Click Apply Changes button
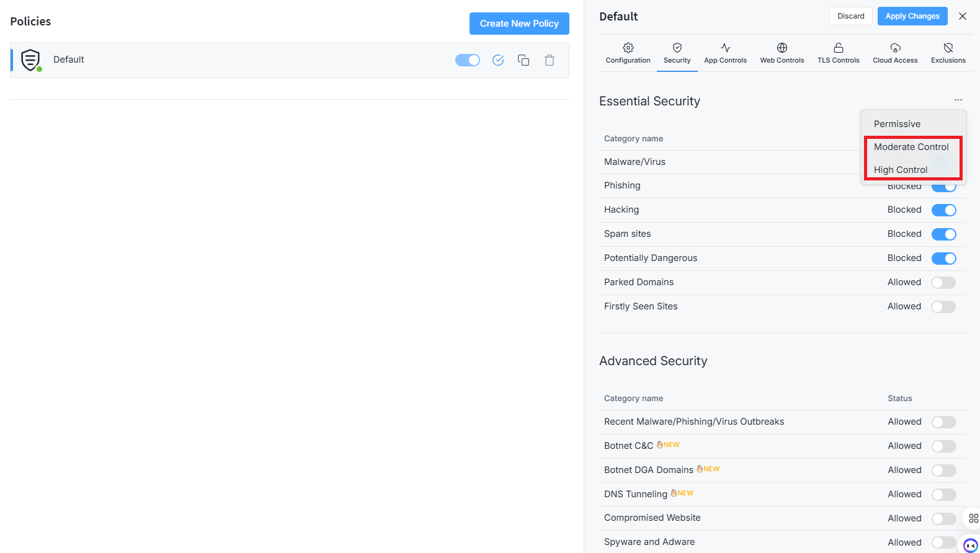 912,16
